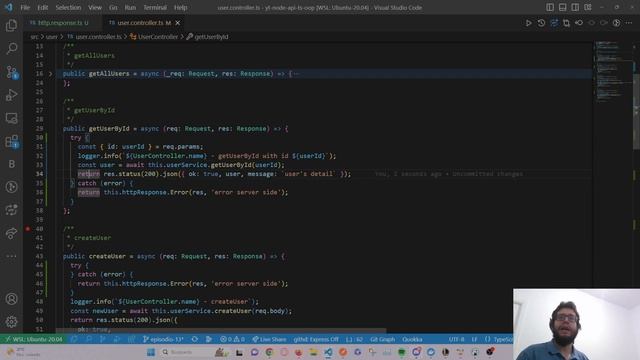Expand folded getAllUsers at line 16
The image size is (640, 360).
(x=51, y=74)
